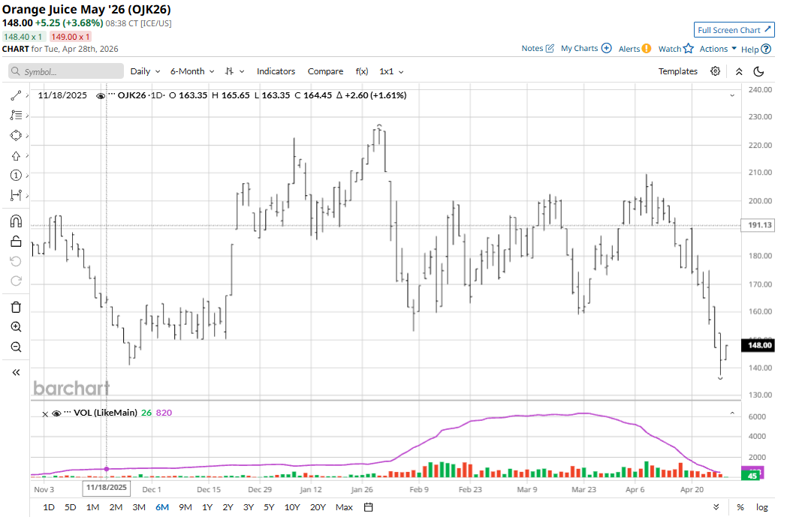787x532 pixels.
Task: Select the 1Y time range
Action: 207,507
